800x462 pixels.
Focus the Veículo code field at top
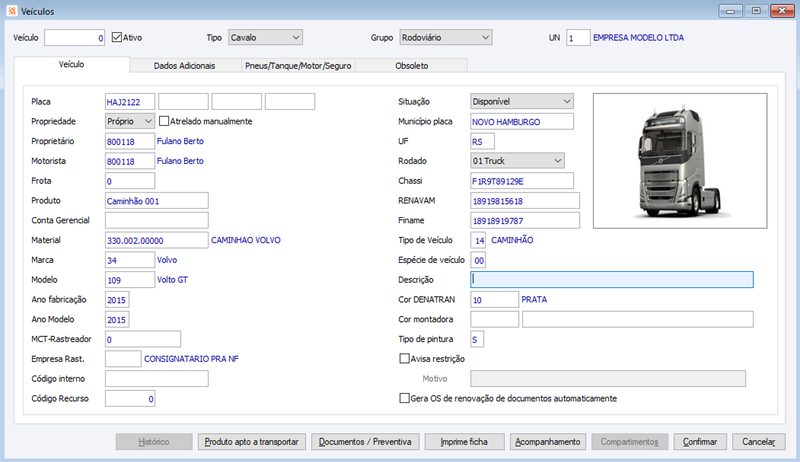[x=74, y=38]
